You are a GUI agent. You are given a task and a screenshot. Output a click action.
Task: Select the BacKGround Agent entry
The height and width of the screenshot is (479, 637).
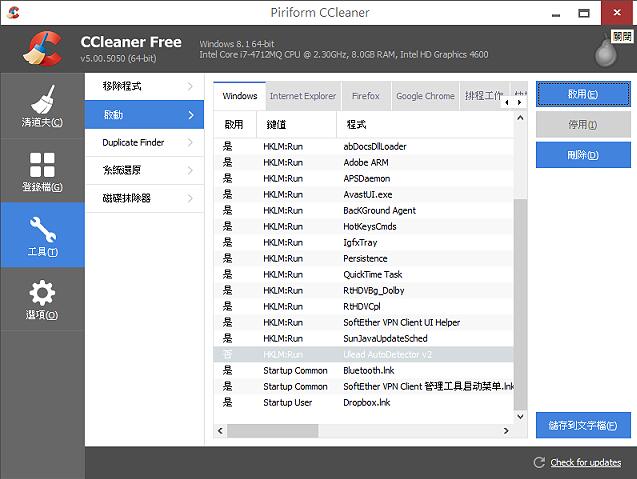[x=364, y=210]
